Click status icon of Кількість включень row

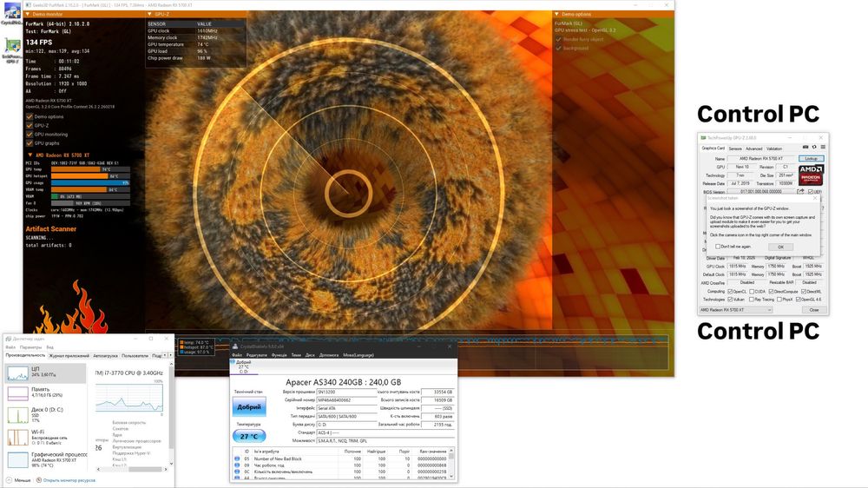[x=237, y=472]
